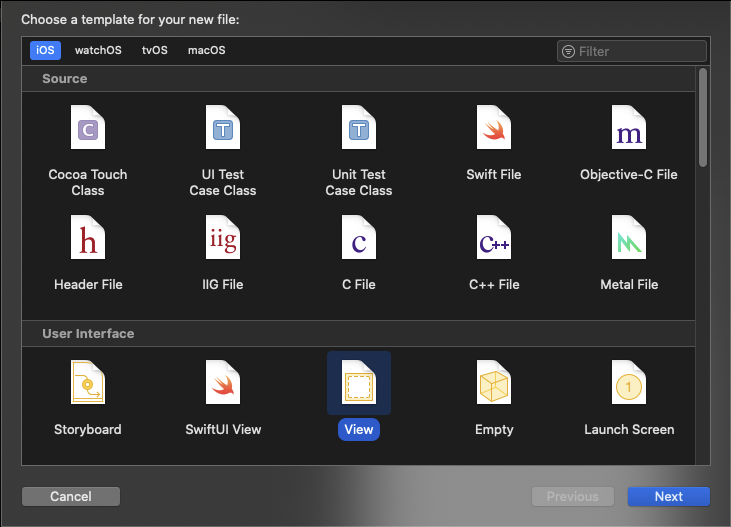Select the SwiftUI View template icon
Viewport: 731px width, 527px height.
click(x=223, y=382)
